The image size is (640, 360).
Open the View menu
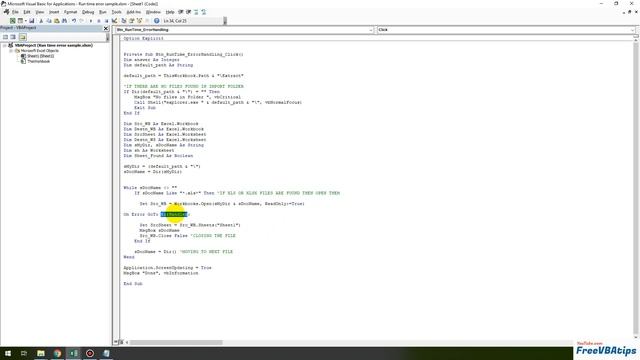pos(40,12)
